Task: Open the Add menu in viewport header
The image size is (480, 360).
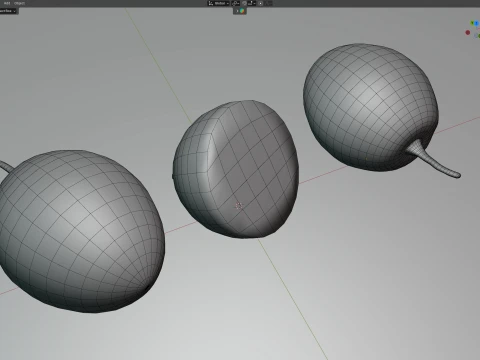Action: pos(7,3)
